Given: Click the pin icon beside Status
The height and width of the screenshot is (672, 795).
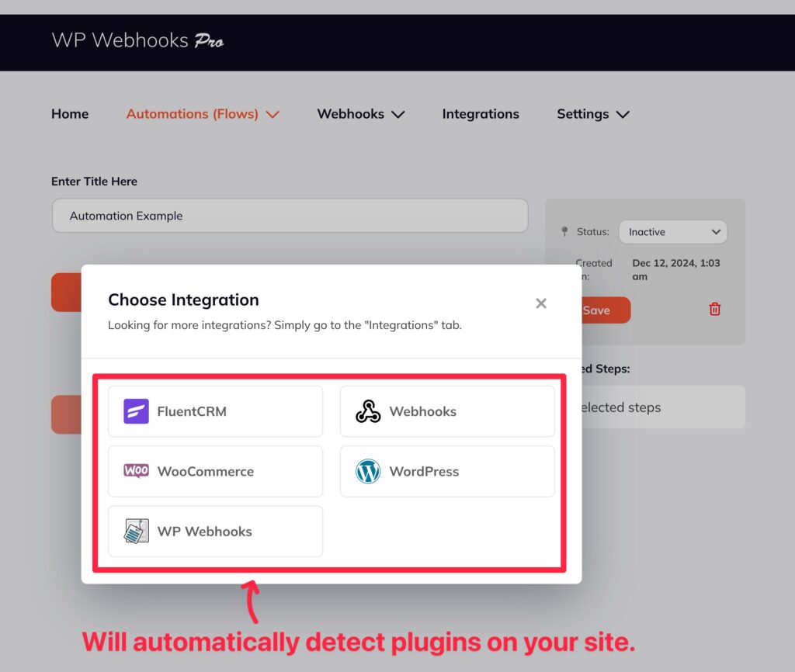Looking at the screenshot, I should (x=564, y=231).
